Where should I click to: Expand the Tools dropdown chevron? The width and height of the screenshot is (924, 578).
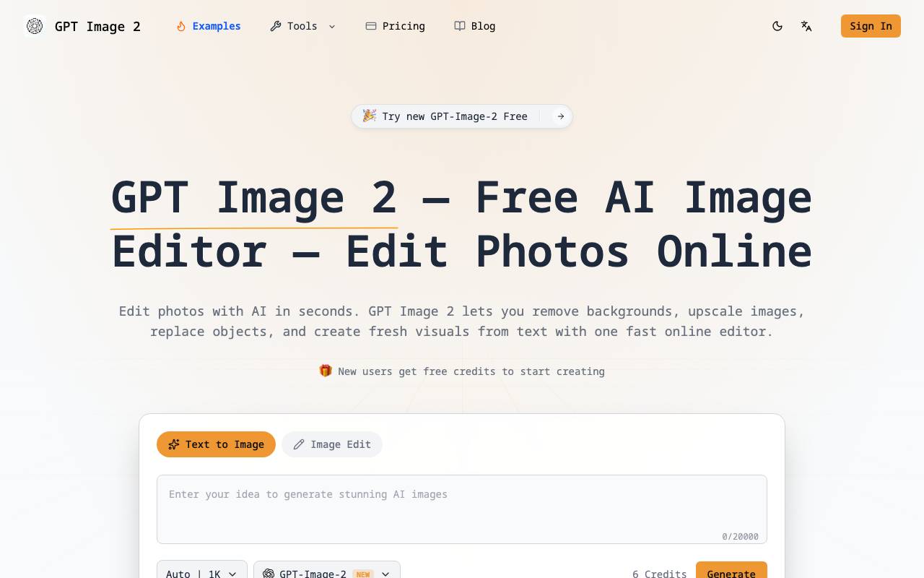coord(332,26)
